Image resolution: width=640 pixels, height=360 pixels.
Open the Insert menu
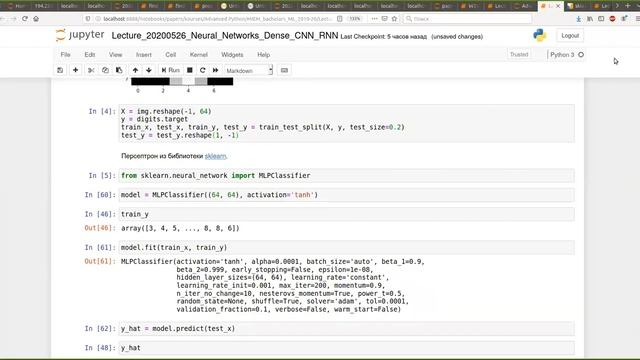coord(144,55)
